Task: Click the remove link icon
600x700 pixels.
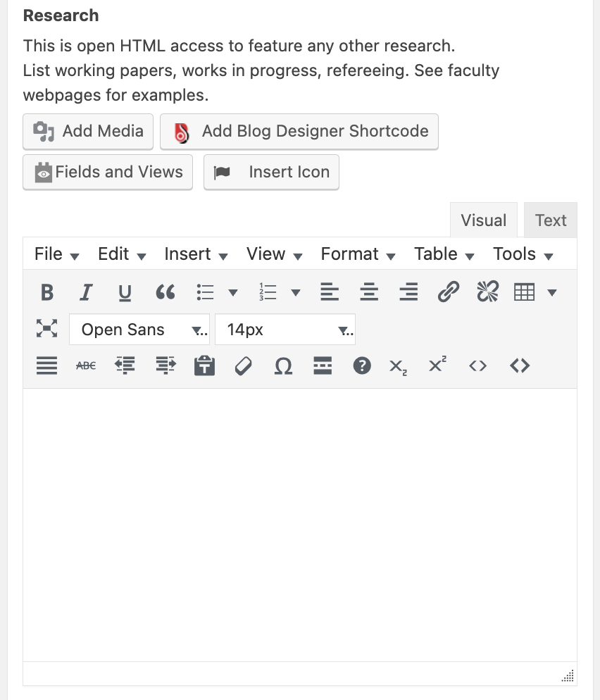Action: tap(487, 292)
